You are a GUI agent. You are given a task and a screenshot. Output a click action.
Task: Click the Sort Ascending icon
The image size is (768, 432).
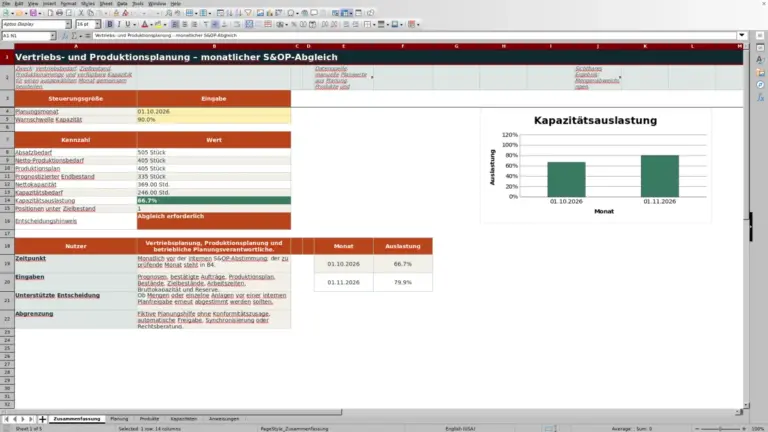(x=230, y=13)
